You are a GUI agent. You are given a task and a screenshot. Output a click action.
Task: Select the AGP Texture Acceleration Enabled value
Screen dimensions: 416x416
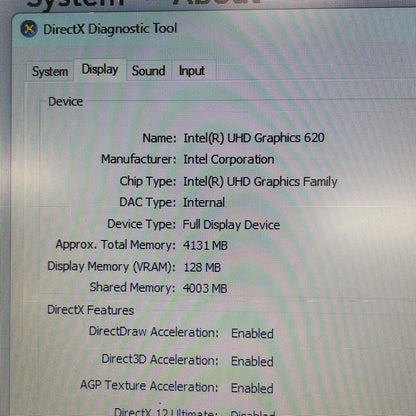(252, 388)
